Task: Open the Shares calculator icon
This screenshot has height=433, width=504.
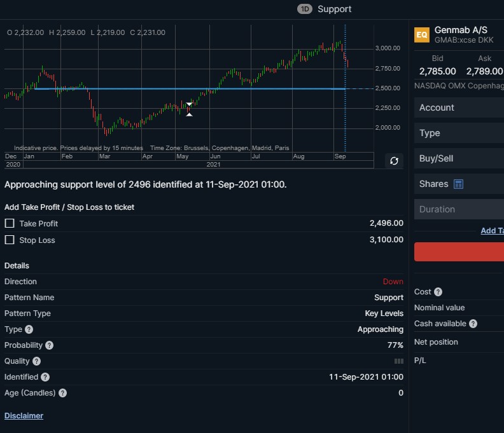Action: (x=458, y=184)
